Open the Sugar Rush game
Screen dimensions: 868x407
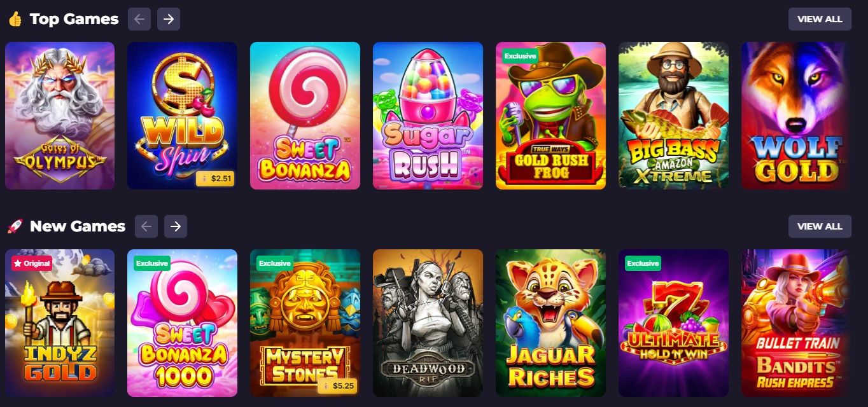(428, 116)
